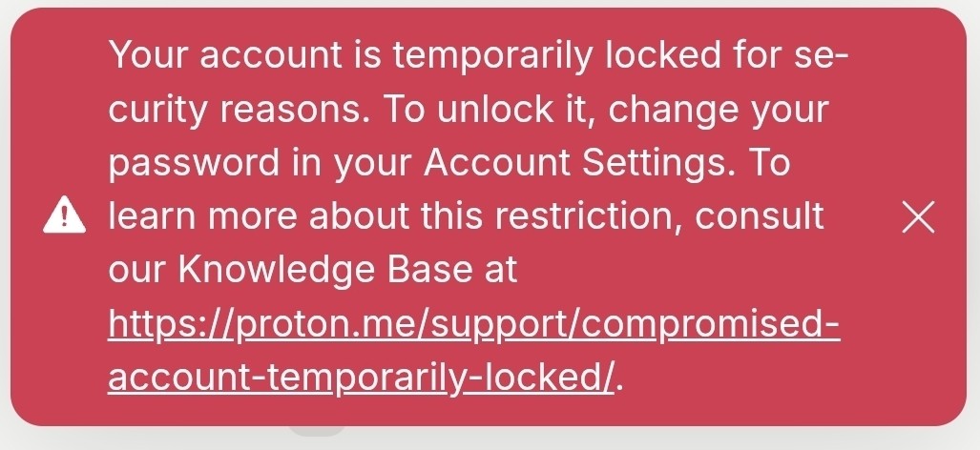This screenshot has height=450, width=980.
Task: Click the word 'security reasons' in the alert
Action: tap(237, 109)
